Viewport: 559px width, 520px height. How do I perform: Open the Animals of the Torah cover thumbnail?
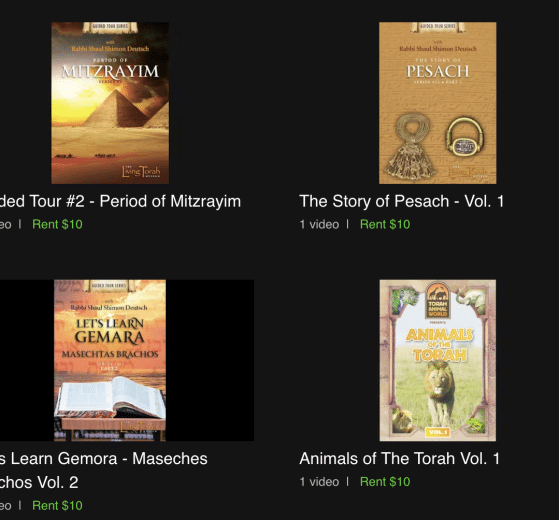click(x=437, y=360)
